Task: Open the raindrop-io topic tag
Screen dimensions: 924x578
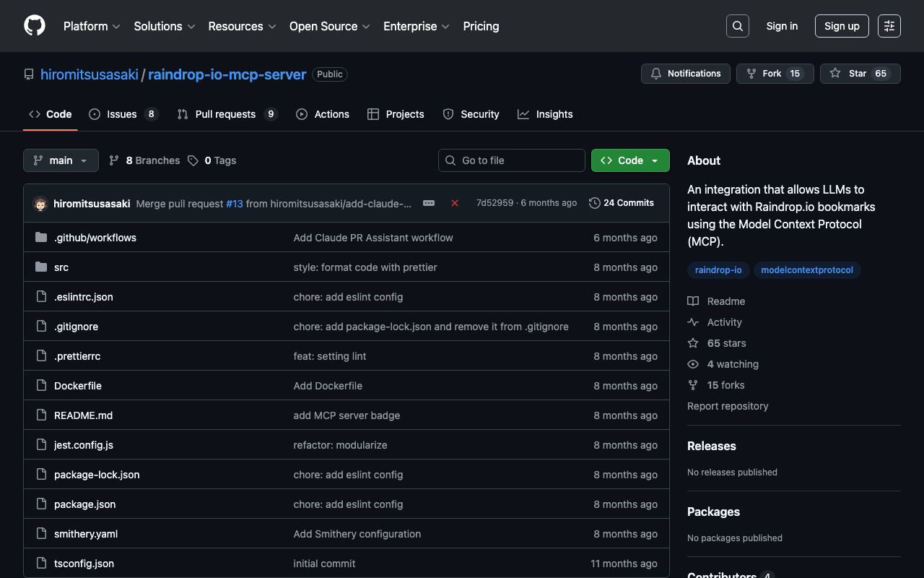Action: pos(718,270)
